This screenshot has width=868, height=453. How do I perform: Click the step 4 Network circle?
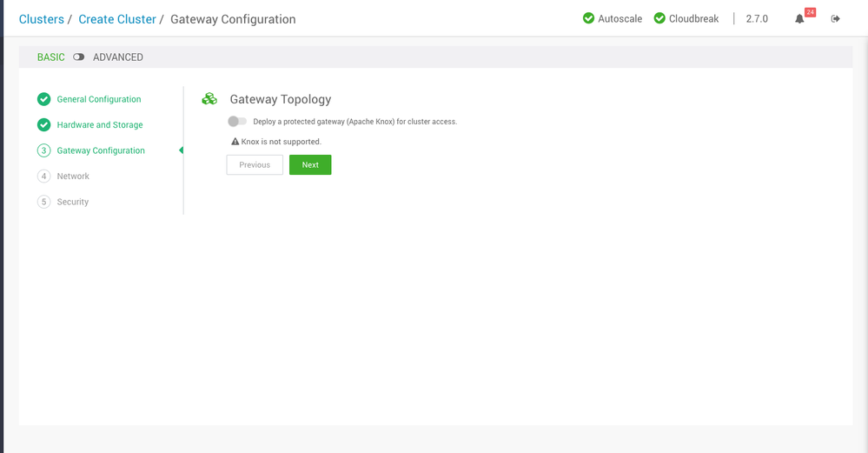43,177
